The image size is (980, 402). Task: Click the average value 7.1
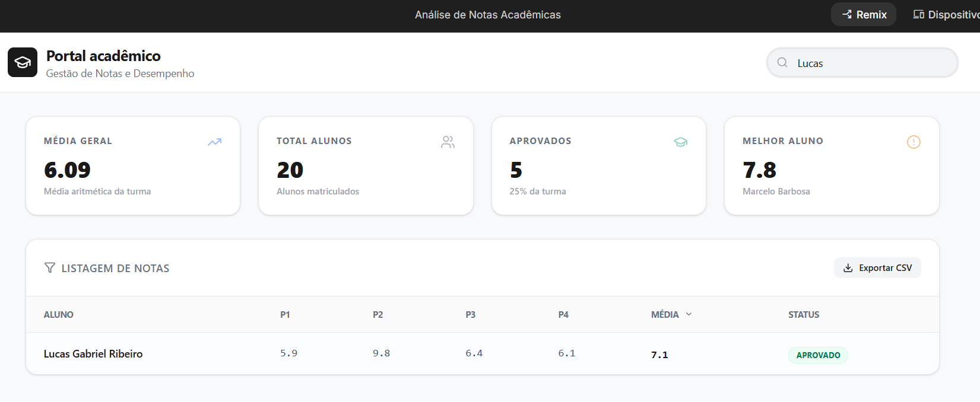(659, 355)
